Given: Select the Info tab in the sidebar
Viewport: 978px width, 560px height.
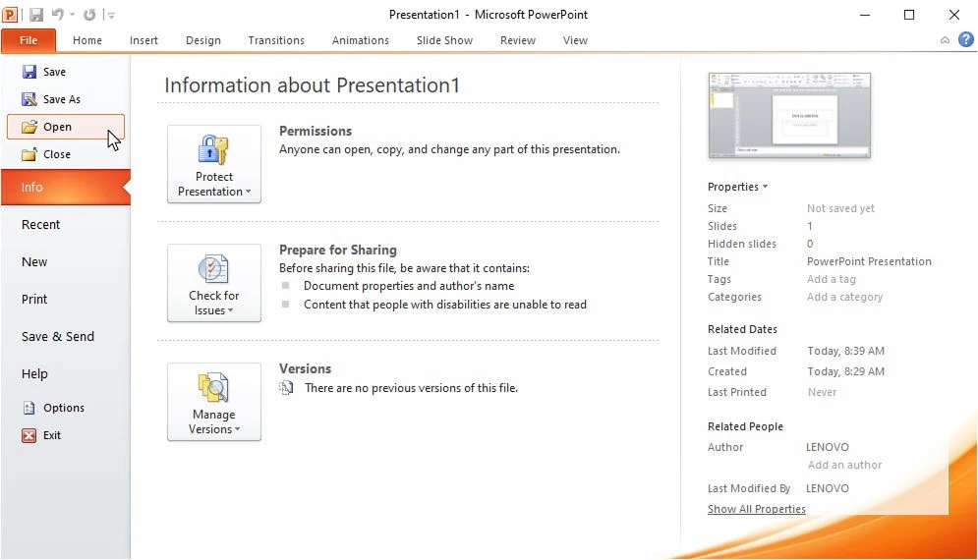Looking at the screenshot, I should 66,187.
